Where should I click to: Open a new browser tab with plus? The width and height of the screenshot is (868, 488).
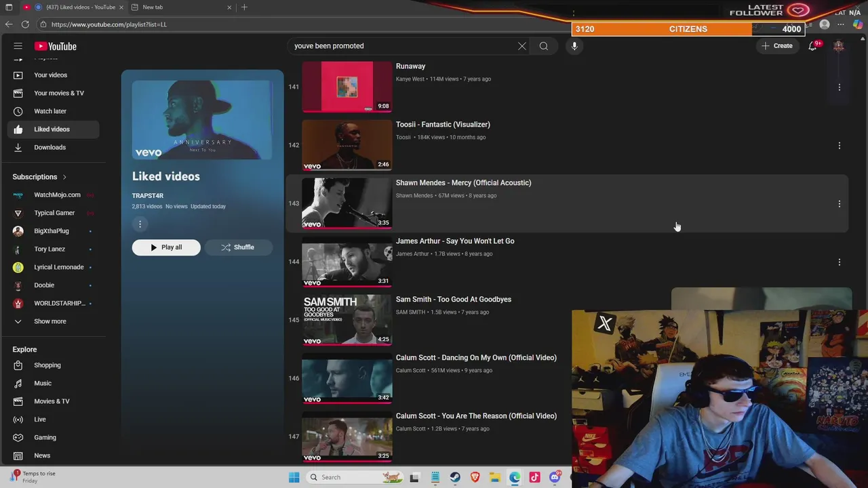pyautogui.click(x=244, y=7)
